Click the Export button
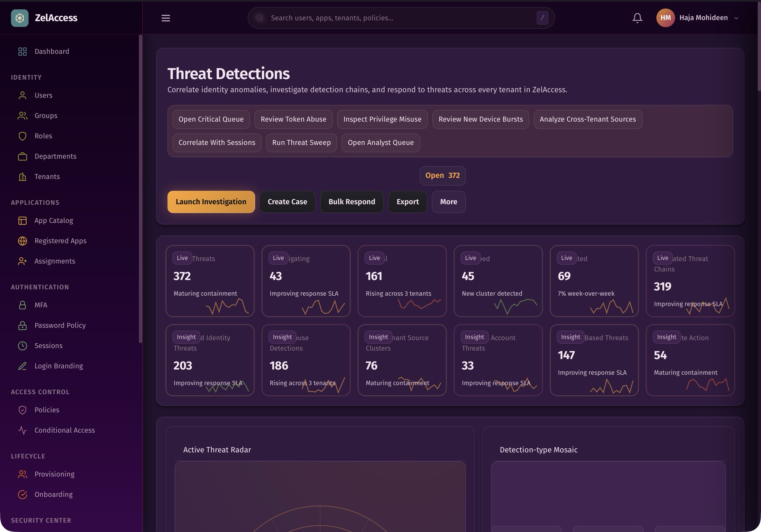The height and width of the screenshot is (532, 761). tap(407, 201)
